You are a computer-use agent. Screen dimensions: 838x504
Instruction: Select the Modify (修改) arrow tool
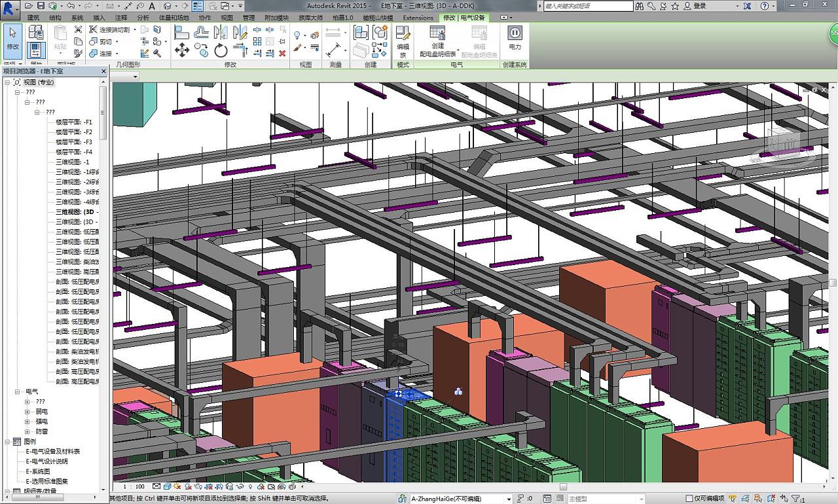coord(12,39)
